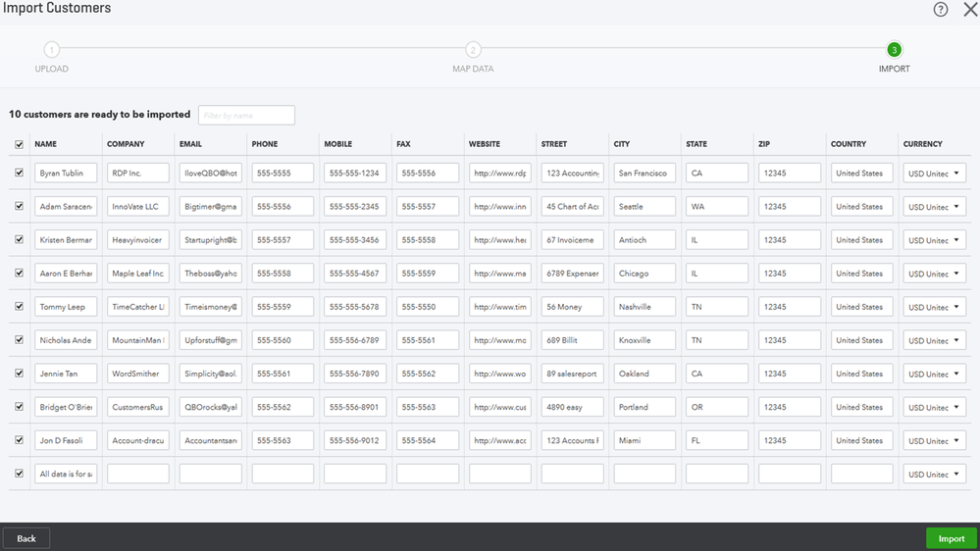Edit the 45 Chart of Acc street field
Screen dimensions: 980x551
coord(573,207)
